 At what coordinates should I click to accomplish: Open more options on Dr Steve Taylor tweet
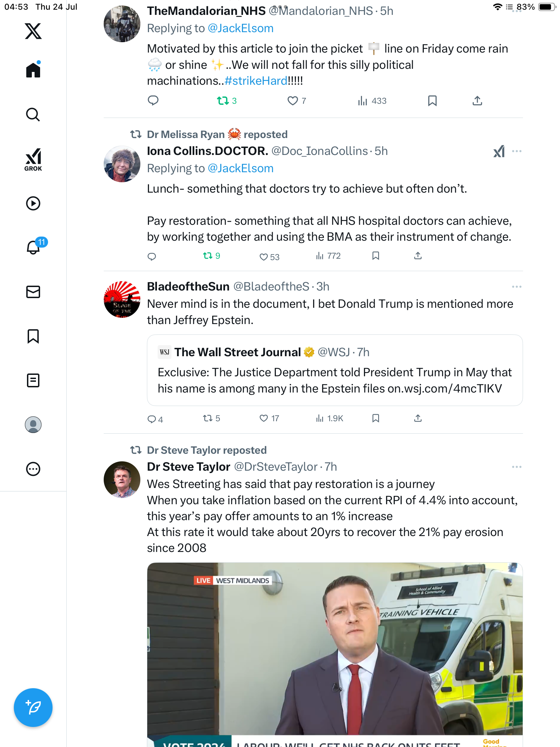pyautogui.click(x=517, y=467)
